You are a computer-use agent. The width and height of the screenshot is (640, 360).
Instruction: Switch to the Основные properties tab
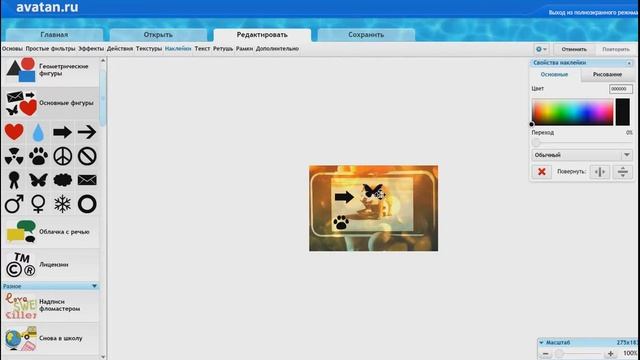(x=554, y=75)
